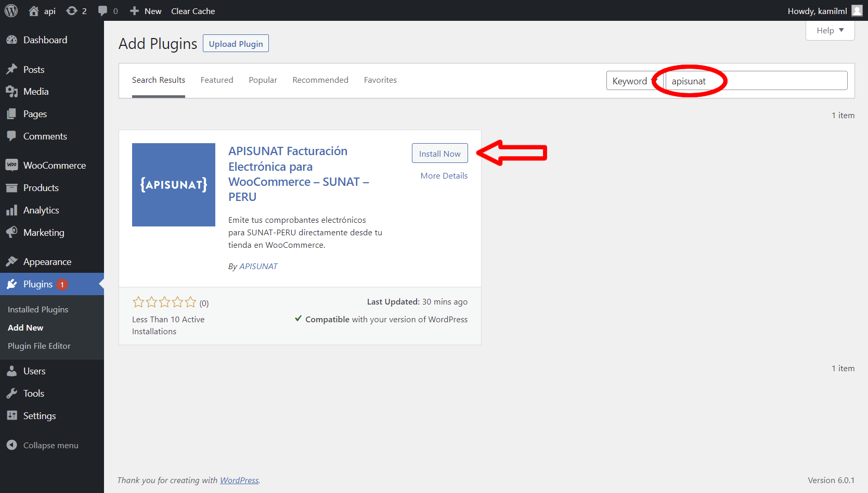The height and width of the screenshot is (493, 868).
Task: Open More Details link for the plugin
Action: pyautogui.click(x=444, y=176)
